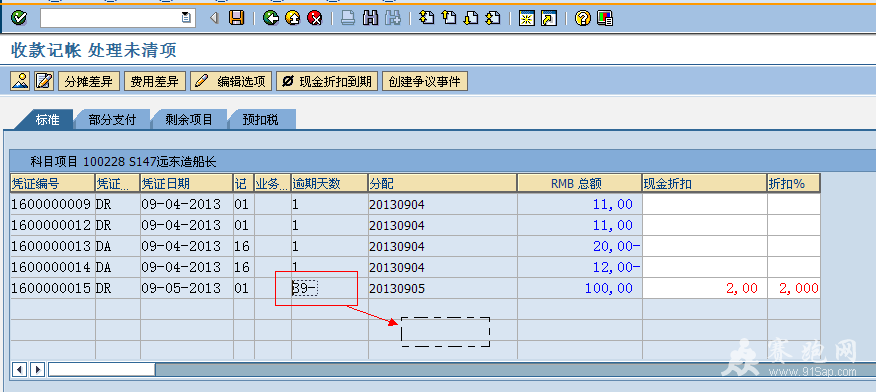Click the RMB 总额 column header
Screen dimensions: 876x392
(x=579, y=183)
